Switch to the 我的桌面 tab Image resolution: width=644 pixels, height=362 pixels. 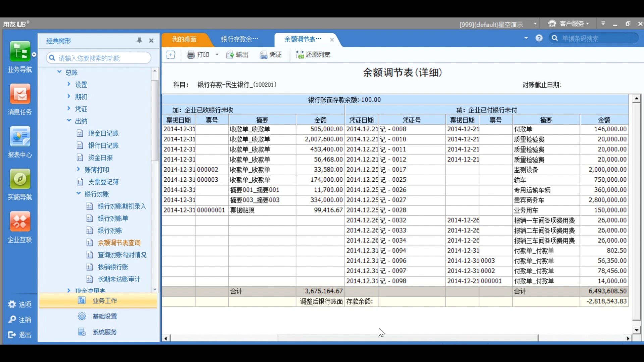184,39
